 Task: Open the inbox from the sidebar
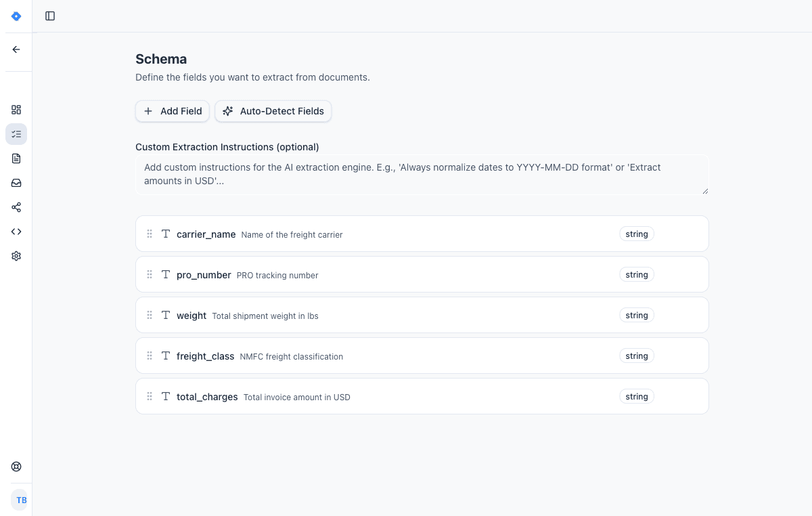pos(16,183)
